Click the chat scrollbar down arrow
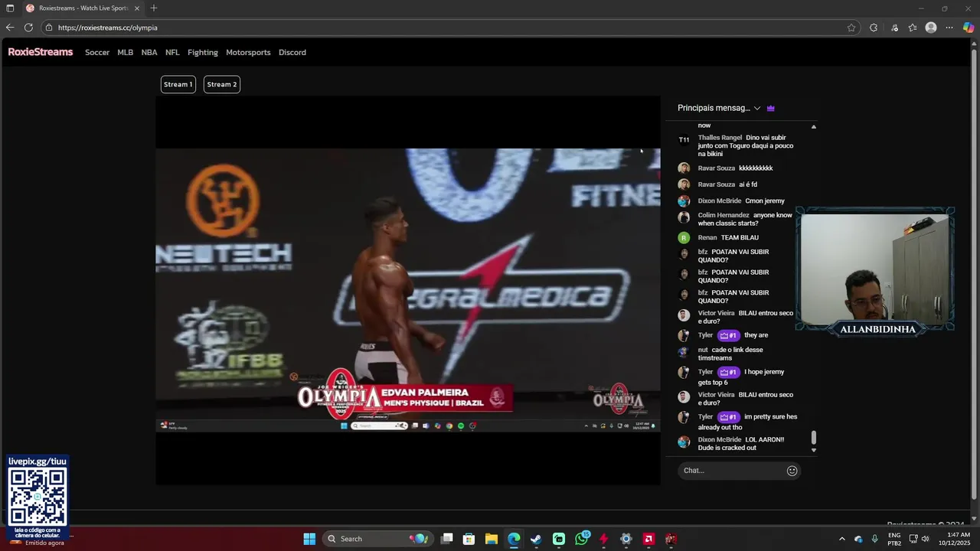The height and width of the screenshot is (551, 980). [814, 450]
